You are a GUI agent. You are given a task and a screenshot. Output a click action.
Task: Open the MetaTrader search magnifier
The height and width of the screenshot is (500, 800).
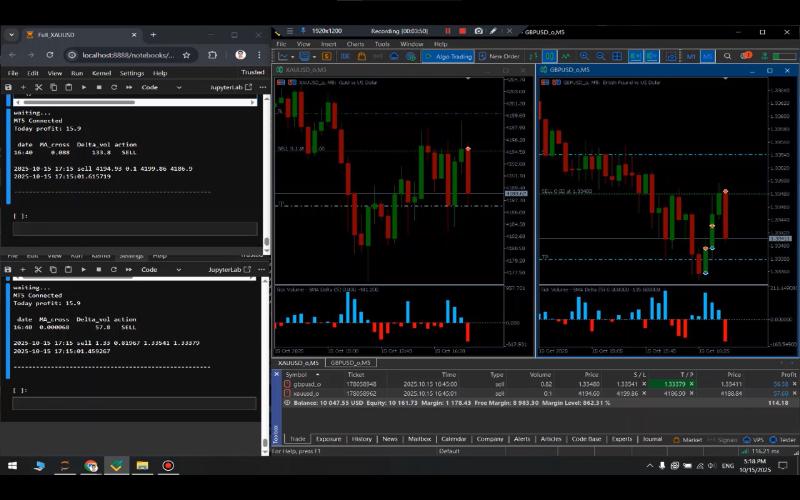[727, 56]
